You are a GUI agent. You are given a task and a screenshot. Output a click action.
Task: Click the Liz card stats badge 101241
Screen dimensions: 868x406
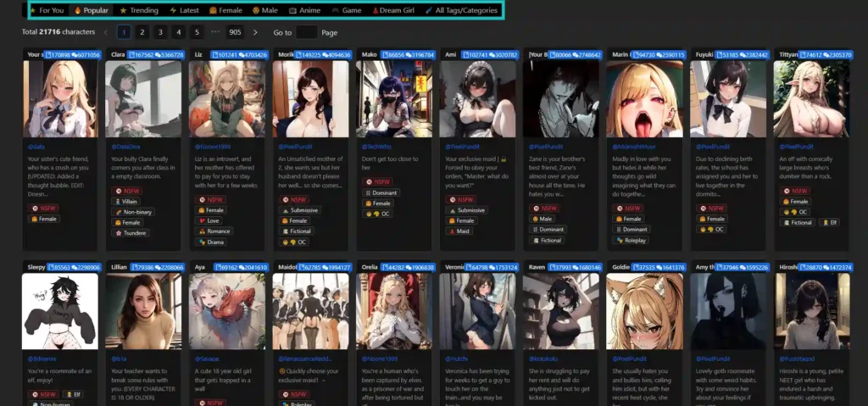[x=240, y=55]
